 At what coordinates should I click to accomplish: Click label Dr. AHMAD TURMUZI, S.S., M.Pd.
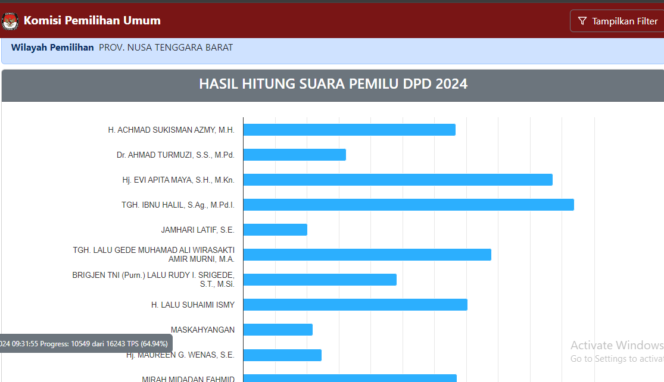[175, 155]
